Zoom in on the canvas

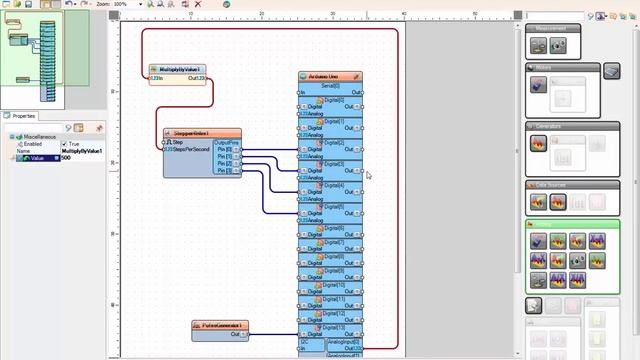pyautogui.click(x=150, y=4)
